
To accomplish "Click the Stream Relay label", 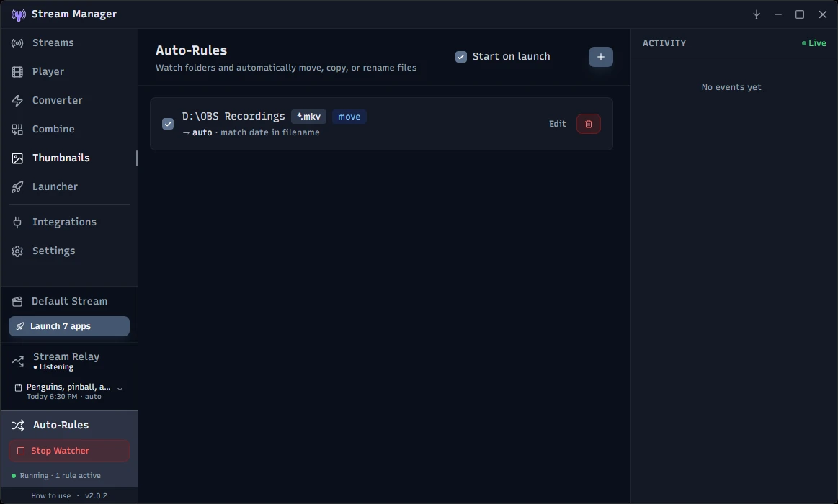I will coord(66,356).
